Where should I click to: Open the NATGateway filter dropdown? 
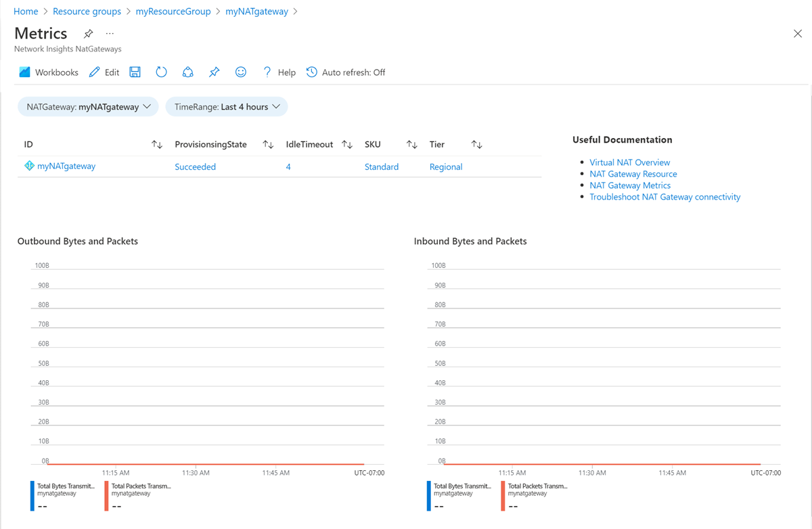click(88, 106)
